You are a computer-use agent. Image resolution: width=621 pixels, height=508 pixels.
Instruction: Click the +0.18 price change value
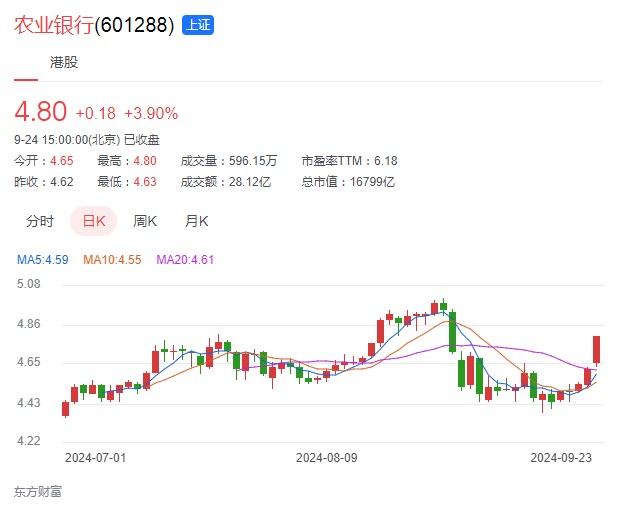pos(95,114)
